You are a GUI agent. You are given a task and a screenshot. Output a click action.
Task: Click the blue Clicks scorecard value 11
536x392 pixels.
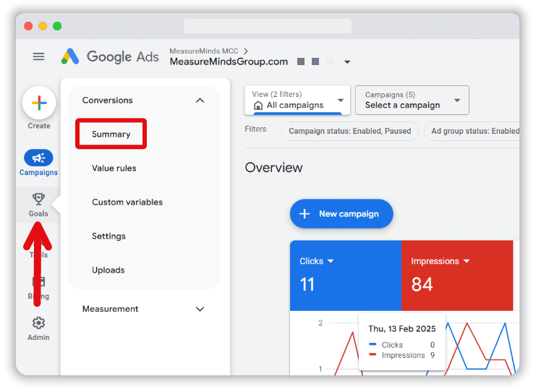(x=307, y=284)
